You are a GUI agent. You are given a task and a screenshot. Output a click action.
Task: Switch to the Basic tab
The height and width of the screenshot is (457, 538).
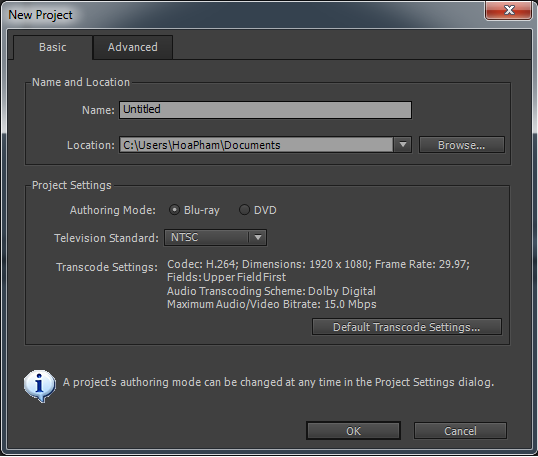(52, 47)
